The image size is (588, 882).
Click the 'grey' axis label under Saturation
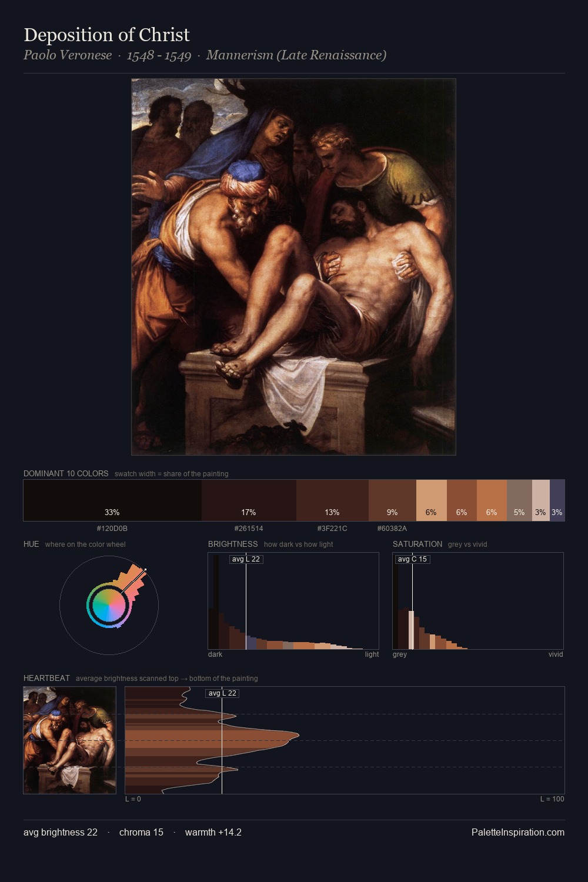[x=400, y=654]
